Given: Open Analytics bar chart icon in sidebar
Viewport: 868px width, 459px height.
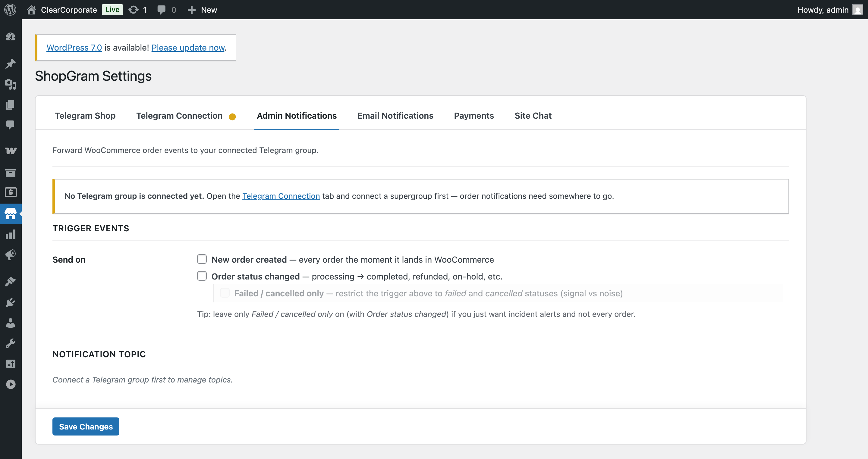Looking at the screenshot, I should [x=11, y=234].
